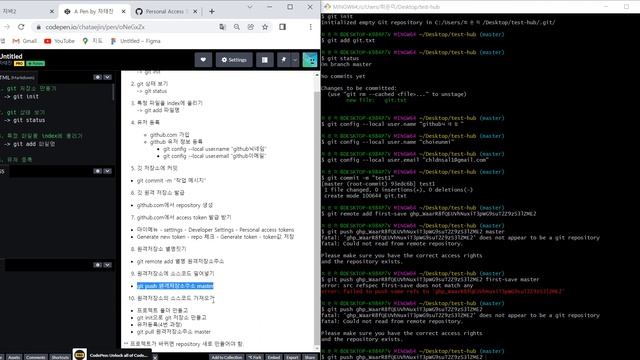Close the Personal Access tab
The width and height of the screenshot is (640, 360).
(195, 11)
